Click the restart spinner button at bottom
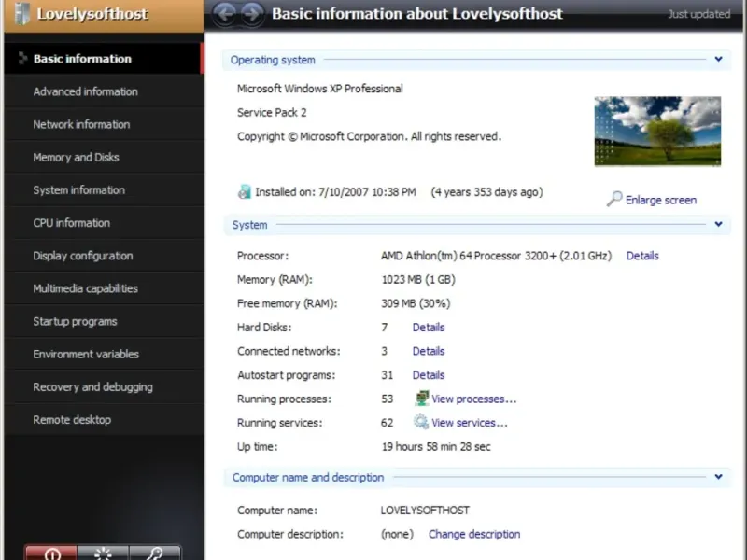This screenshot has width=747, height=560. coord(103,553)
